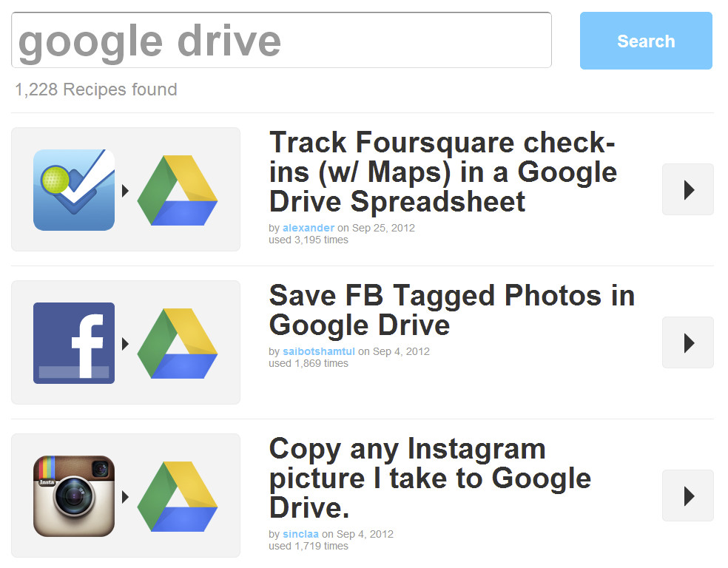Visit author alexander's profile link
This screenshot has height=568, width=728.
point(308,228)
